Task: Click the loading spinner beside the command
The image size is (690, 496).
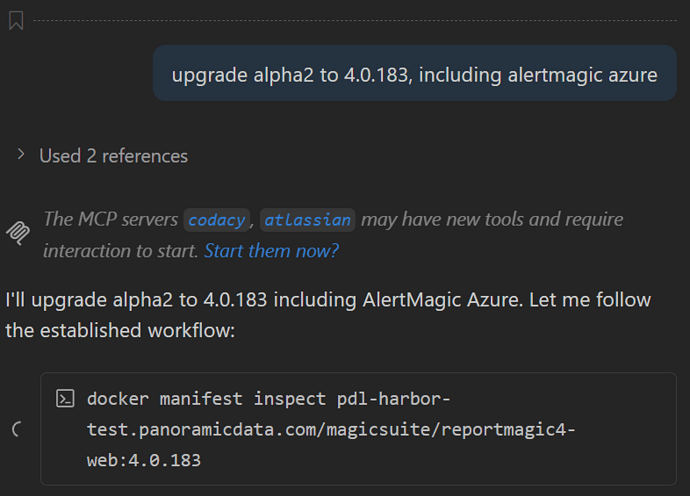Action: [x=18, y=430]
